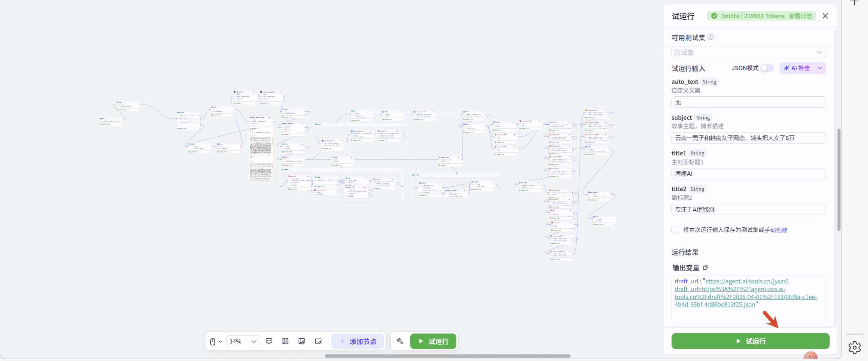
Task: Open the mouse interaction mode dropdown
Action: click(x=216, y=341)
